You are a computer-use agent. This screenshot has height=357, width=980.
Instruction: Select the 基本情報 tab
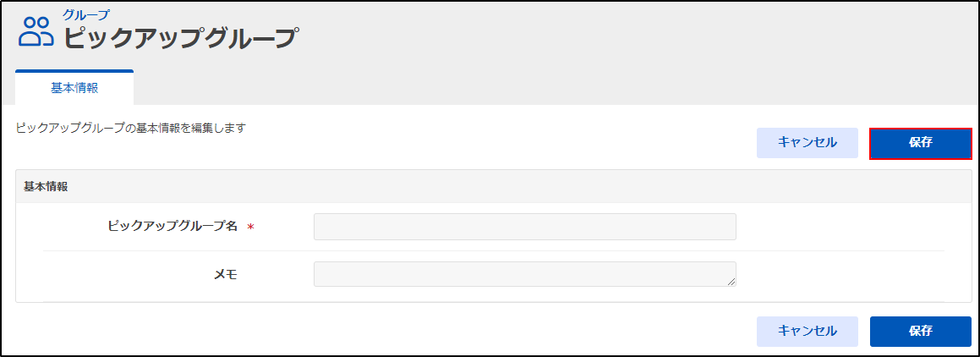point(74,88)
